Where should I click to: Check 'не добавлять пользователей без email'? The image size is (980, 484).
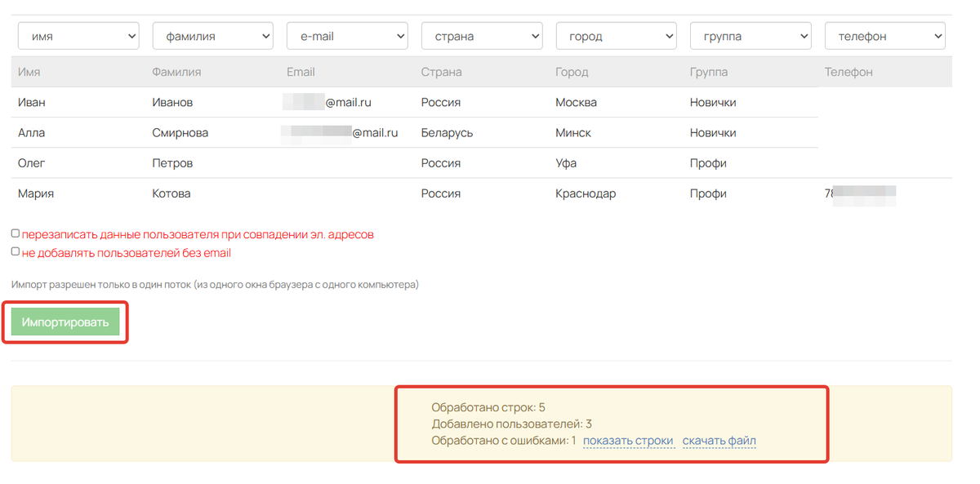pos(16,252)
